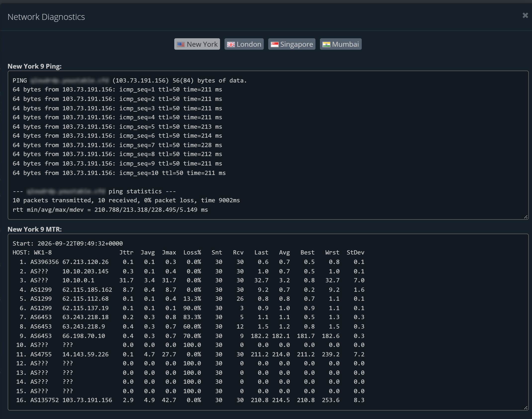Click the resize handle of the Ping output box

(526, 217)
